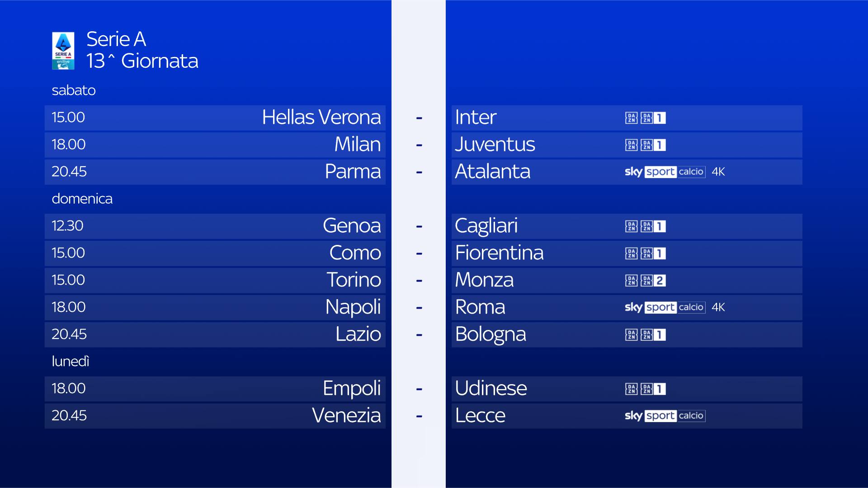Click 12.30 kickoff time for Genoa
The image size is (868, 488).
pyautogui.click(x=67, y=226)
